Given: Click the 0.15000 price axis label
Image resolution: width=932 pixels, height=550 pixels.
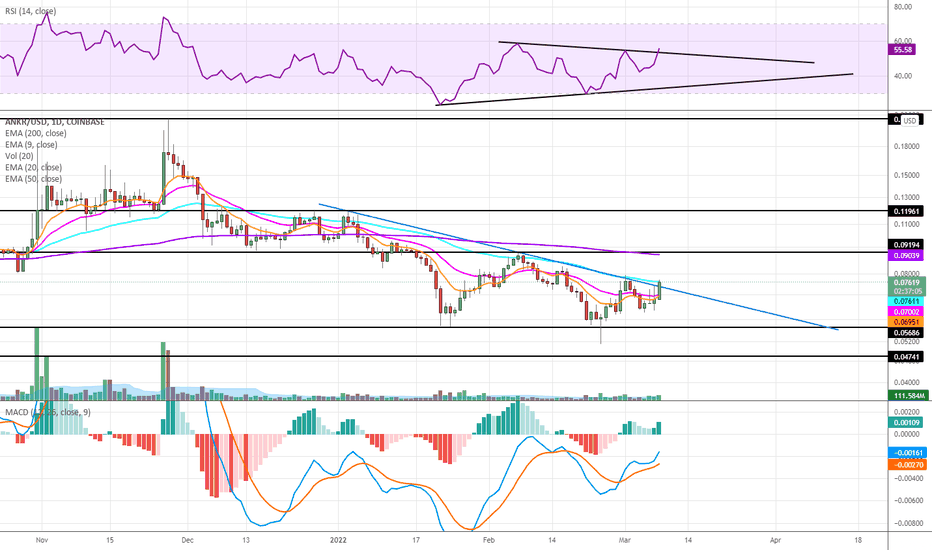Looking at the screenshot, I should [x=906, y=175].
